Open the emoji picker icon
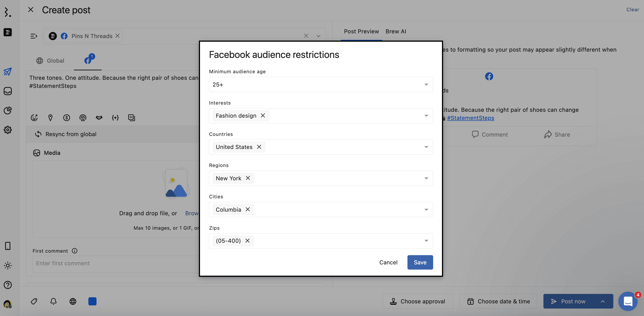The width and height of the screenshot is (644, 316). point(34,117)
